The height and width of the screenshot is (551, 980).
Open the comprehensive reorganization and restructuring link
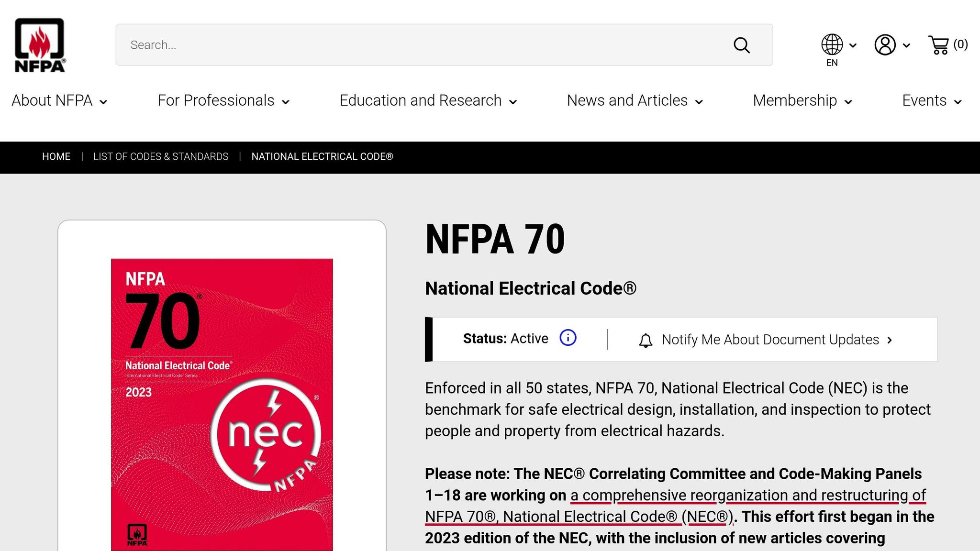point(675,506)
